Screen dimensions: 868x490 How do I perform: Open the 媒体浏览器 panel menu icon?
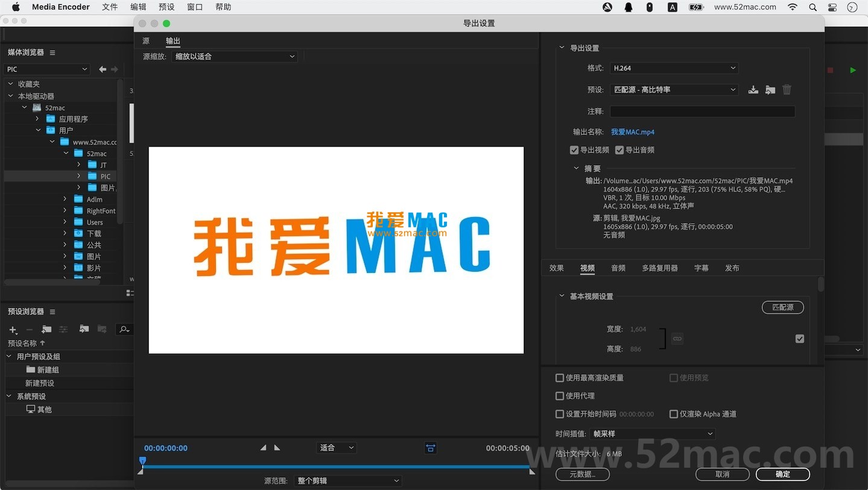click(52, 52)
